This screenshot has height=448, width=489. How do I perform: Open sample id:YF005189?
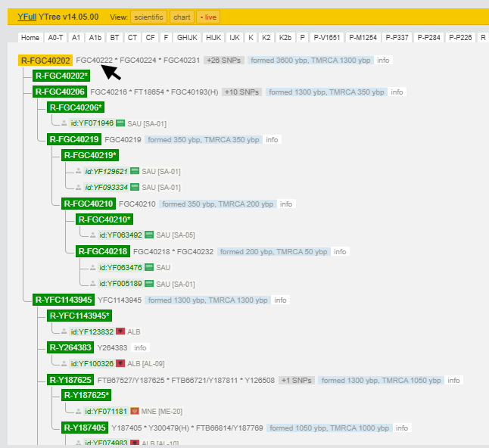120,283
